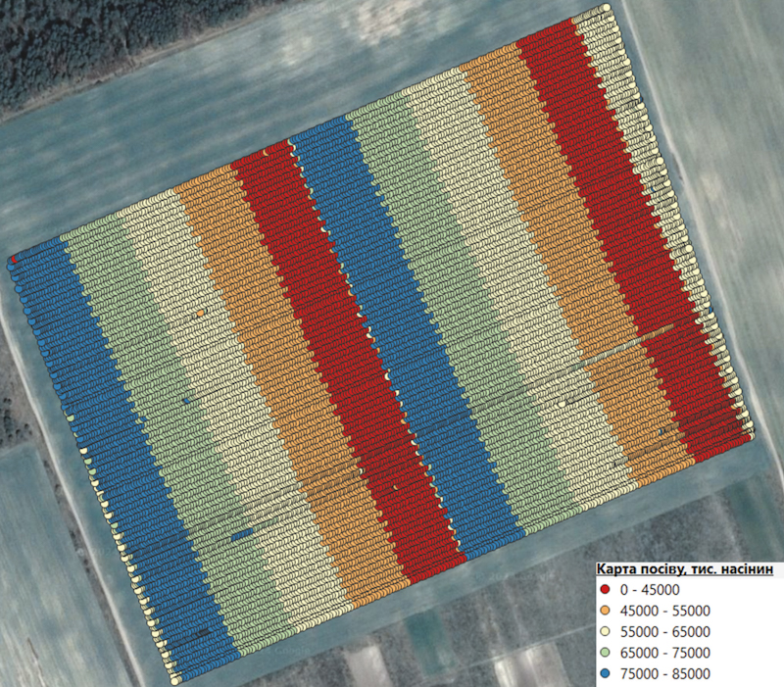
Task: Click the legend title 'Карта посіву, тис. насінин'
Action: coord(686,568)
